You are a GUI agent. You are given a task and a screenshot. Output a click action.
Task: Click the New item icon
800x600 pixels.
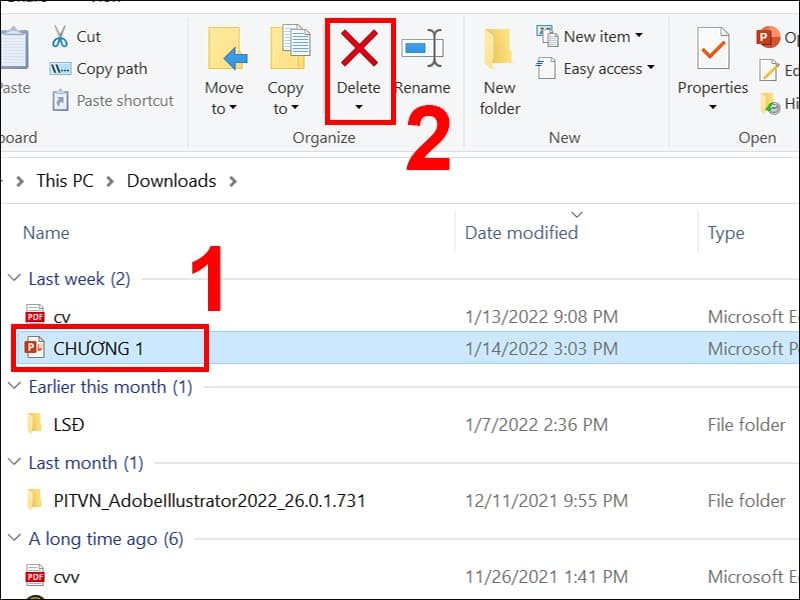click(547, 34)
